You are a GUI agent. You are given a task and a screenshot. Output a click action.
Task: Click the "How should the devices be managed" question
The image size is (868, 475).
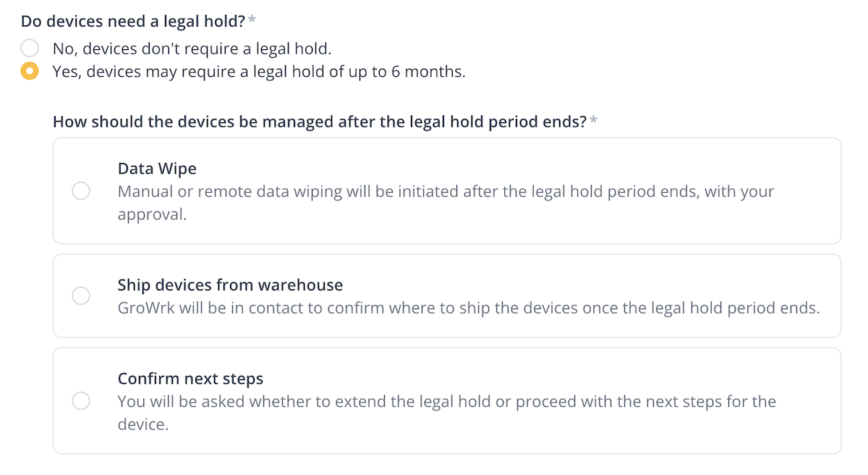319,122
